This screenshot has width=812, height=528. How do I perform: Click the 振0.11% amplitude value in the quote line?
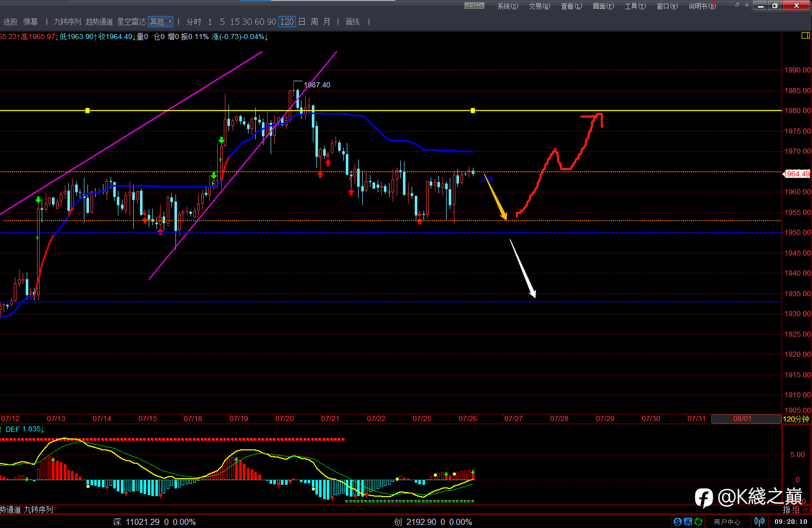pos(195,37)
